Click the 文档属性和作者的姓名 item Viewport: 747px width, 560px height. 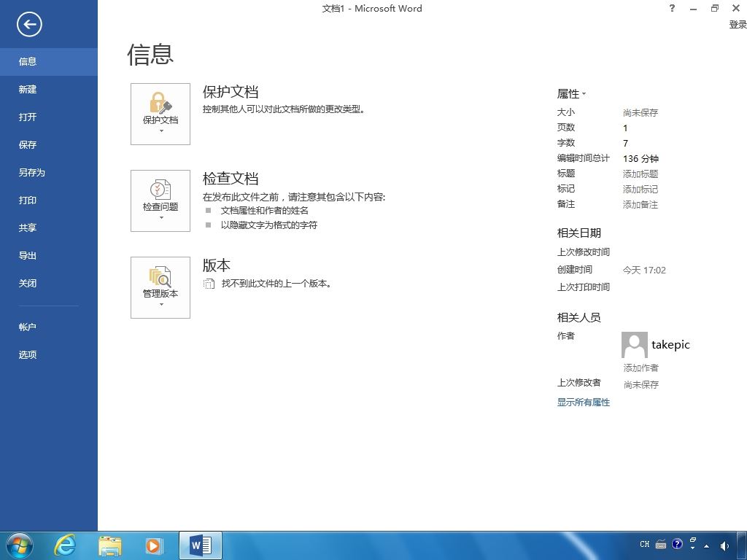point(264,210)
